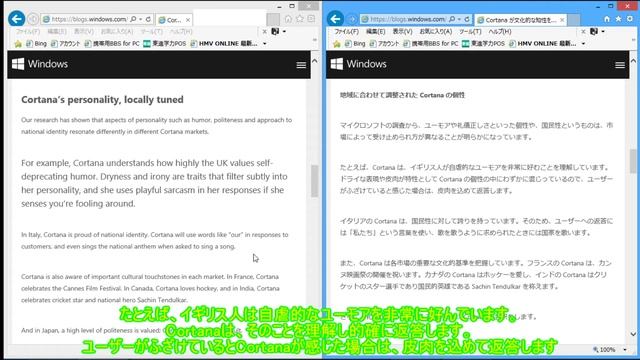Open アカウント favorite in right window
The height and width of the screenshot is (360, 640).
(384, 44)
